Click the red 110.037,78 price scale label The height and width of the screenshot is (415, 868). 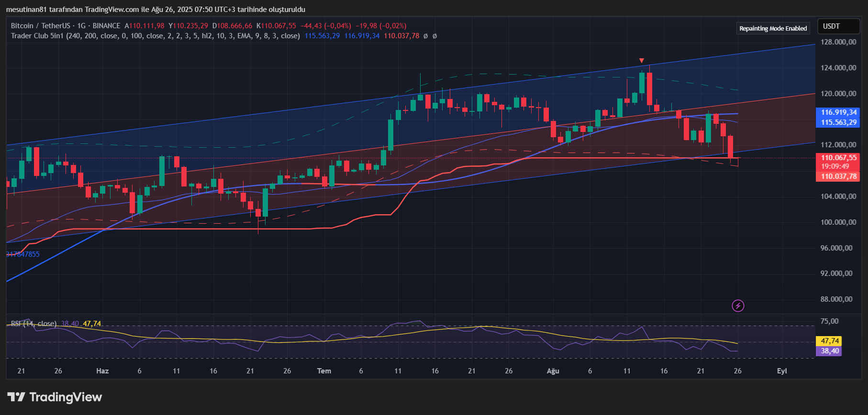point(838,176)
